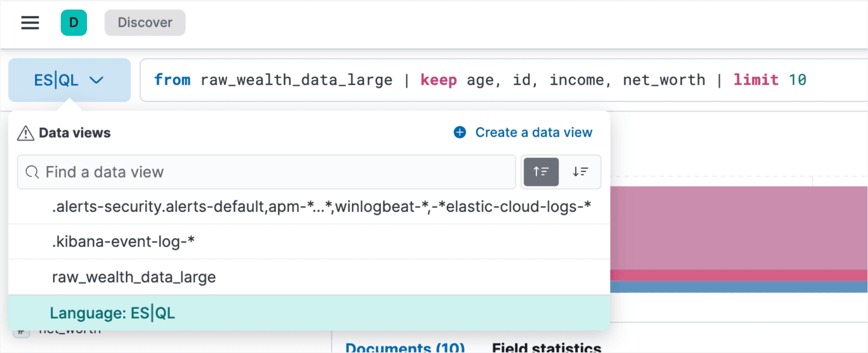Click the chevron next to ES|QL
This screenshot has width=868, height=353.
pyautogui.click(x=96, y=80)
